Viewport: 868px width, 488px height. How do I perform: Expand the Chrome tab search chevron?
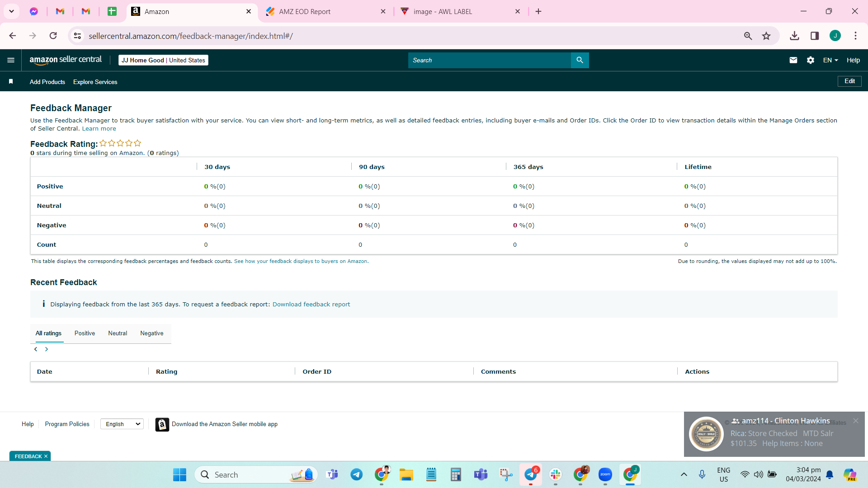pos(11,11)
